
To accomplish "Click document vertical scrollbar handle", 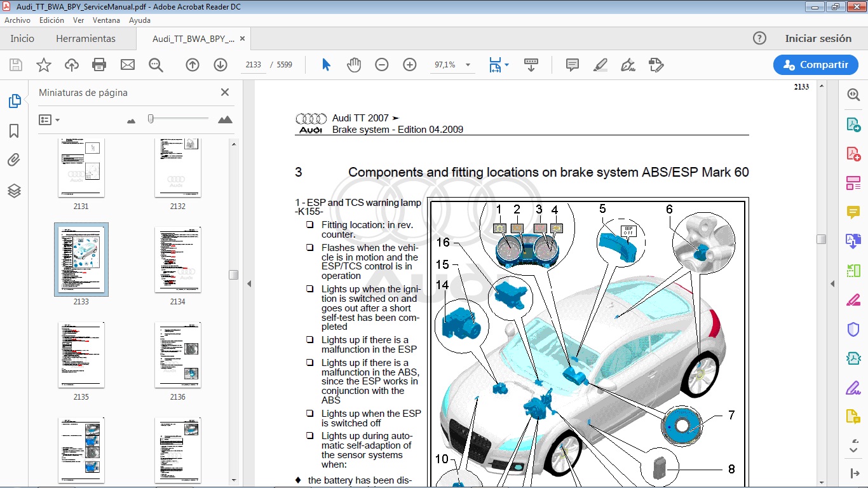I will point(821,239).
